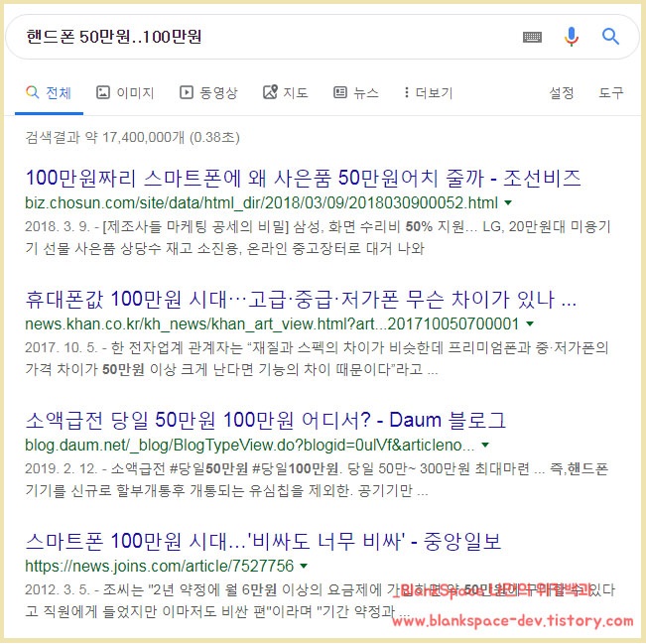Click the 2019. 2. 12. snippet text
The width and height of the screenshot is (646, 644).
317,479
